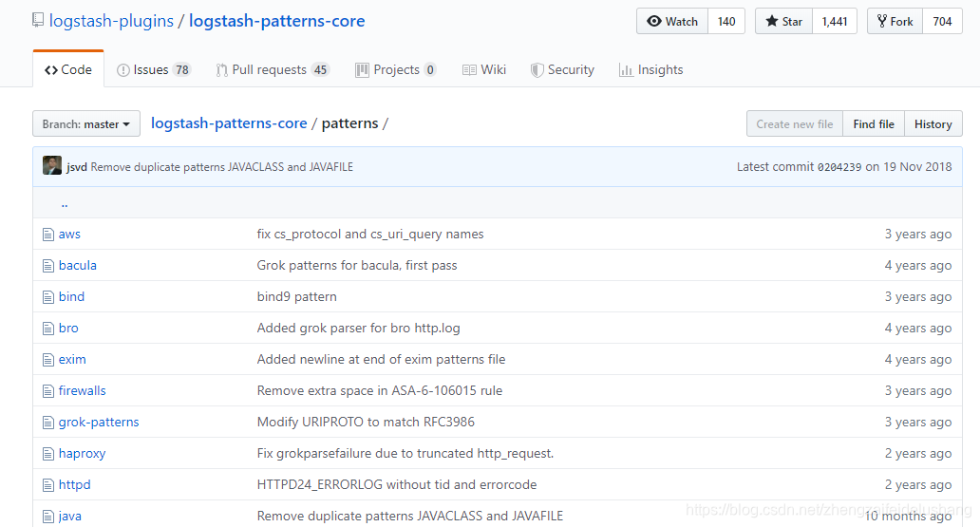Star the repository
This screenshot has width=980, height=527.
783,21
